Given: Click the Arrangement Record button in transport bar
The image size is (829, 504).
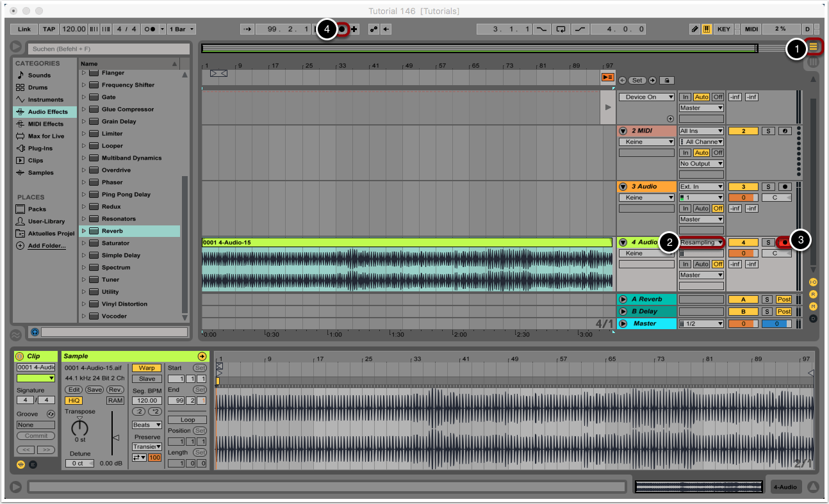Looking at the screenshot, I should pyautogui.click(x=342, y=29).
